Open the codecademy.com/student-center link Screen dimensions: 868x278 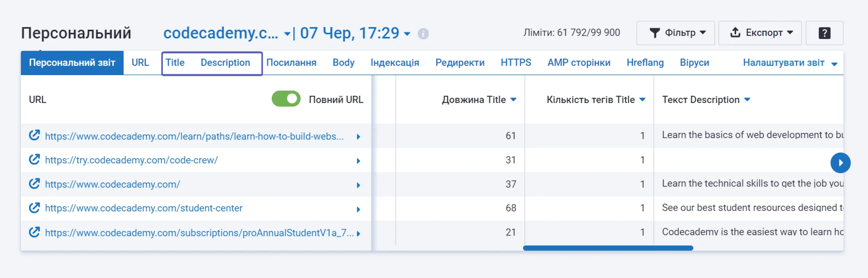tap(143, 208)
